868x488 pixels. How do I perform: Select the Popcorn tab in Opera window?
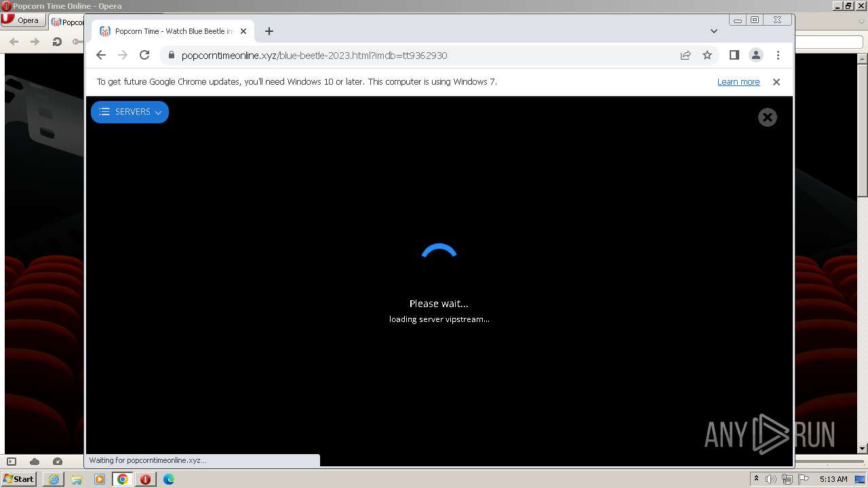66,22
